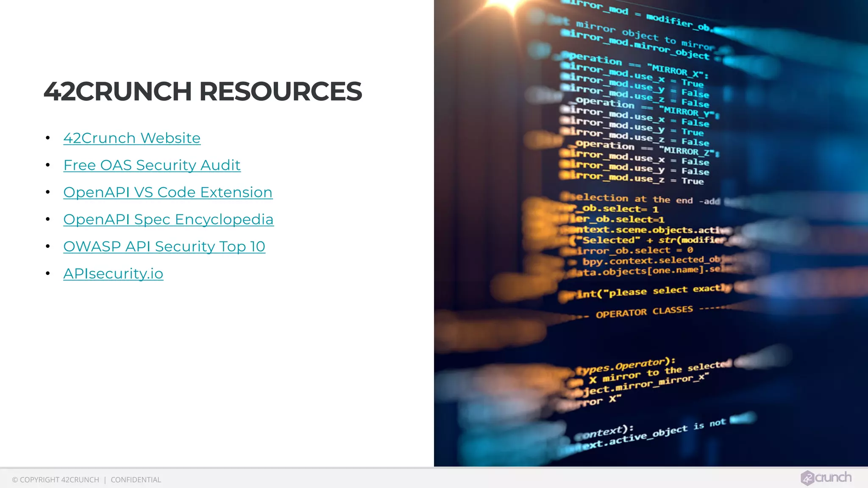
Task: Select the 42CRUNCH RESOURCES slide title
Action: tap(203, 91)
